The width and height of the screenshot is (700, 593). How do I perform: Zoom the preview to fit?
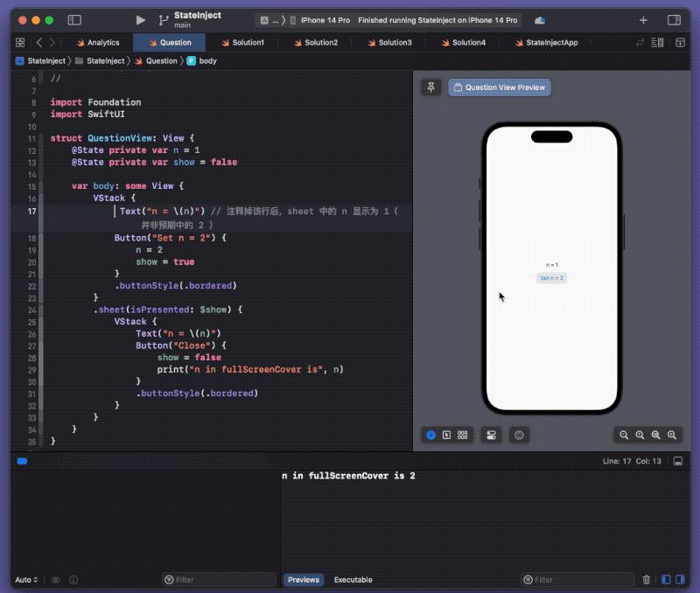click(x=655, y=435)
